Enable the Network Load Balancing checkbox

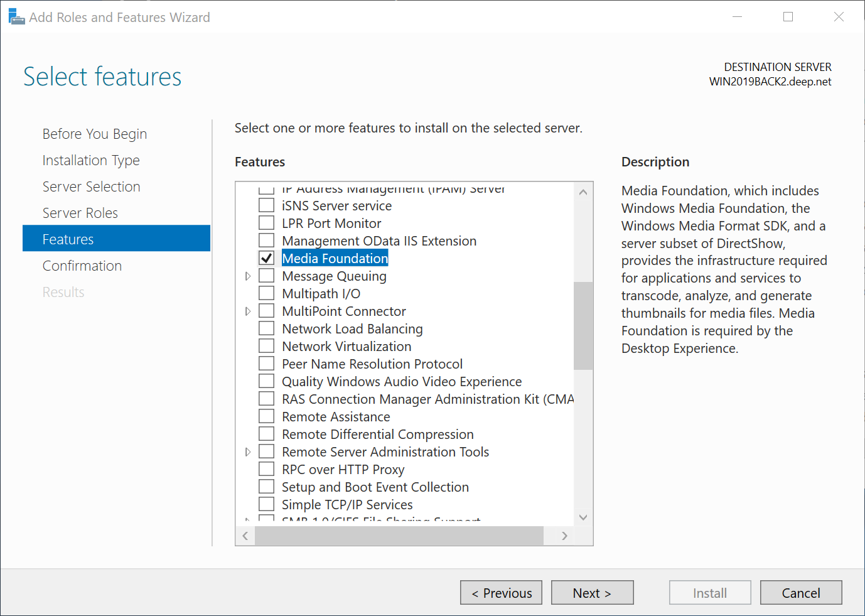point(267,329)
